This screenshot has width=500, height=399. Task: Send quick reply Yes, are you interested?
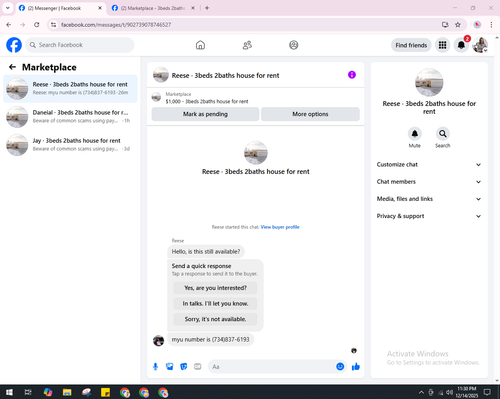coord(215,288)
